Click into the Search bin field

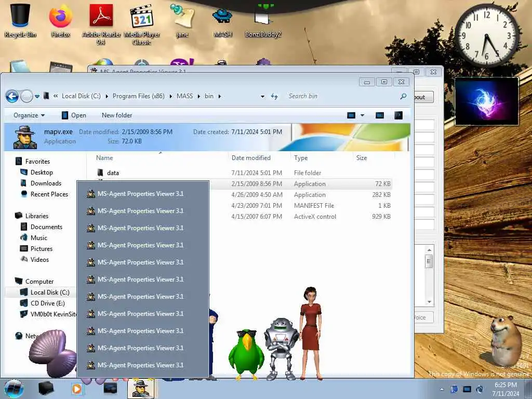pos(342,96)
